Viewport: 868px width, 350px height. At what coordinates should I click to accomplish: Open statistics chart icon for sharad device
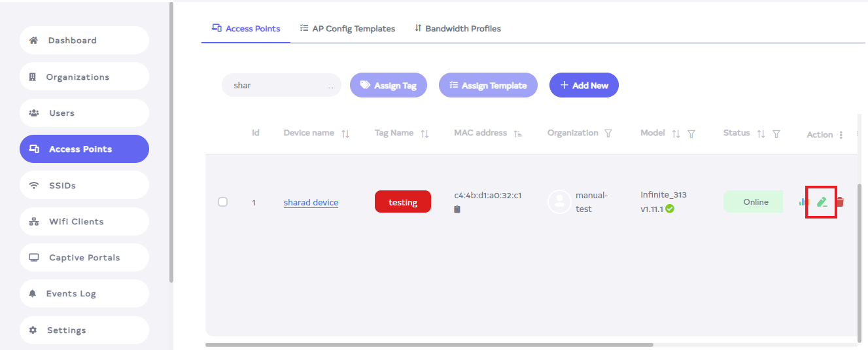803,202
